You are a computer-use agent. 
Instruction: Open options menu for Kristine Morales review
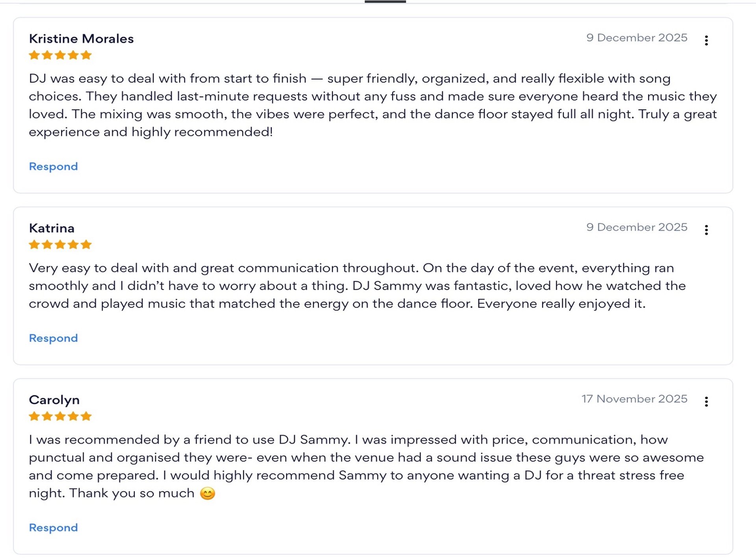click(x=706, y=40)
